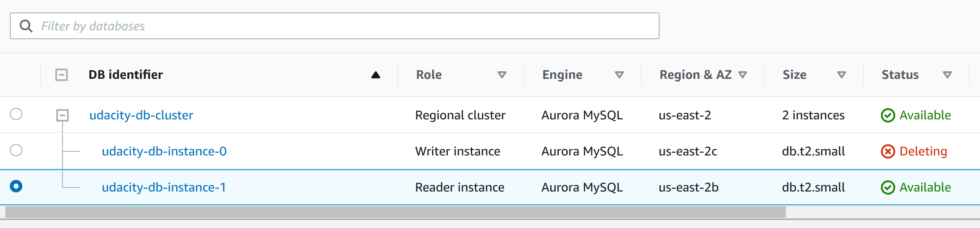The image size is (980, 228).
Task: Click the us-east-2 region cell of cluster
Action: 685,115
